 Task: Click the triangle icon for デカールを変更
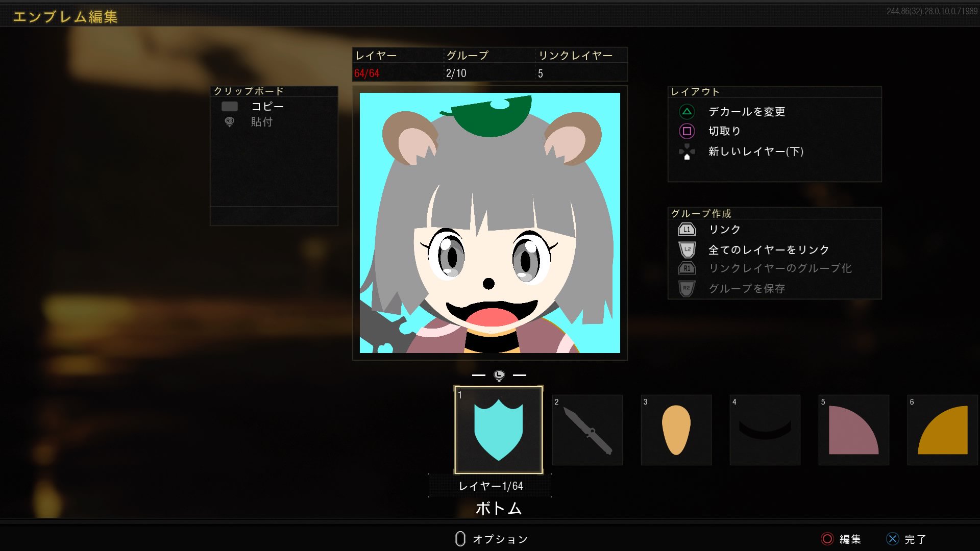tap(687, 111)
